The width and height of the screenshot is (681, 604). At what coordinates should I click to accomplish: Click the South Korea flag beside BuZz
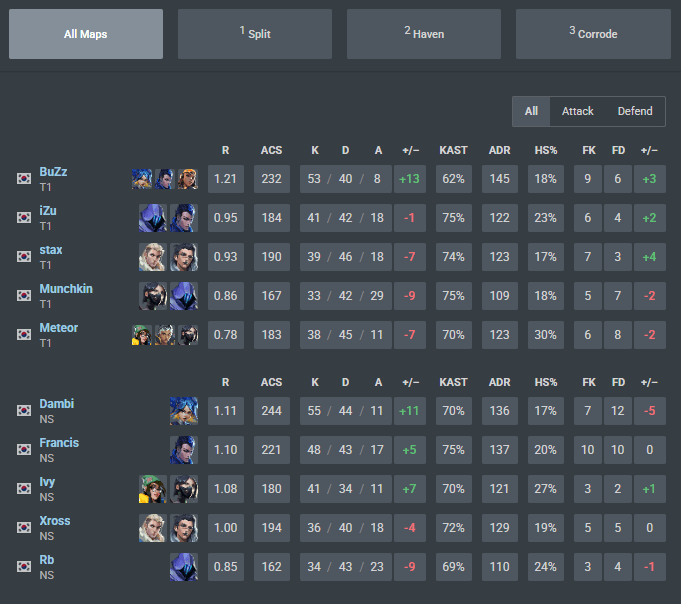click(24, 178)
